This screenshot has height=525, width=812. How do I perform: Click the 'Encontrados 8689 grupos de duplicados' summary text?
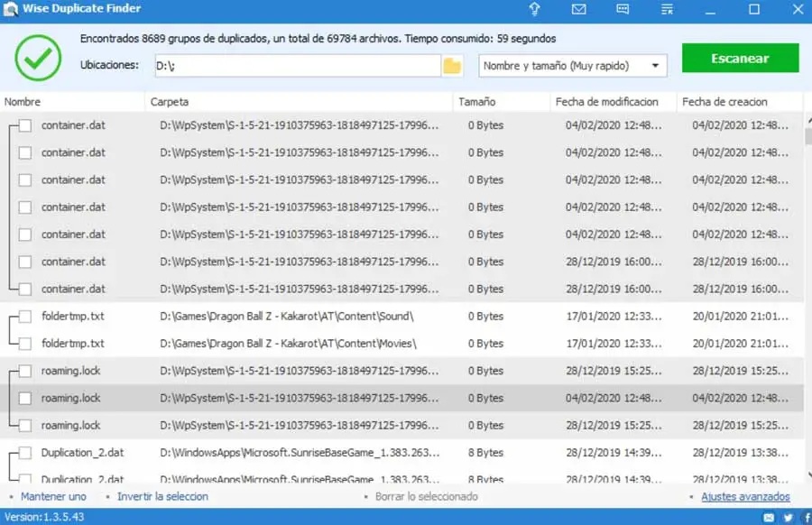click(x=318, y=39)
